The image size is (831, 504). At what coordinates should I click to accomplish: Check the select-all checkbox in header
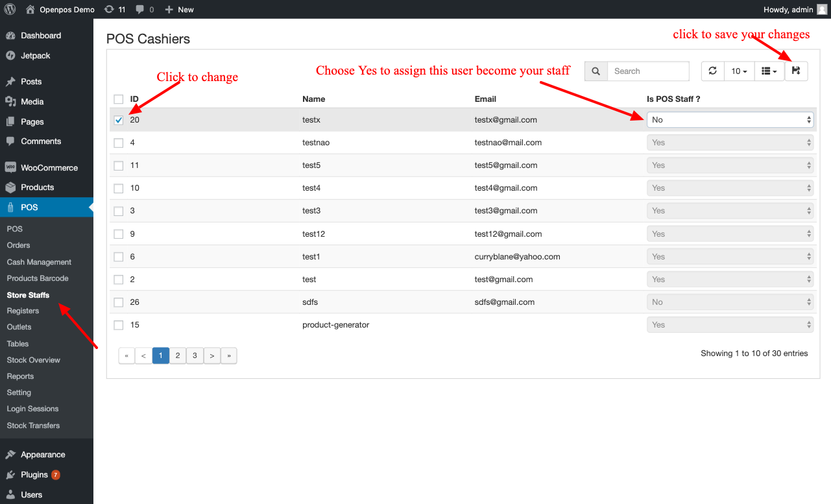pyautogui.click(x=119, y=99)
